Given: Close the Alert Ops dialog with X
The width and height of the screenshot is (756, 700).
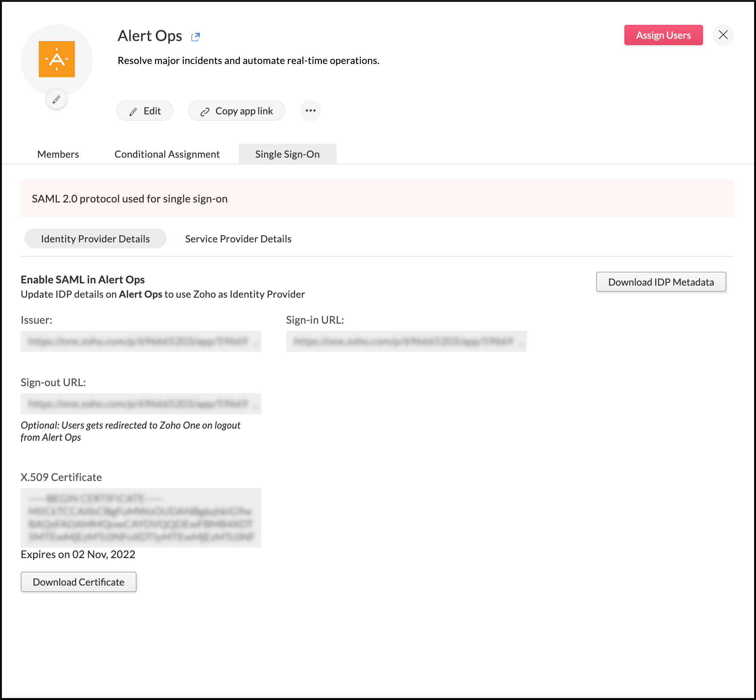Looking at the screenshot, I should pos(723,35).
